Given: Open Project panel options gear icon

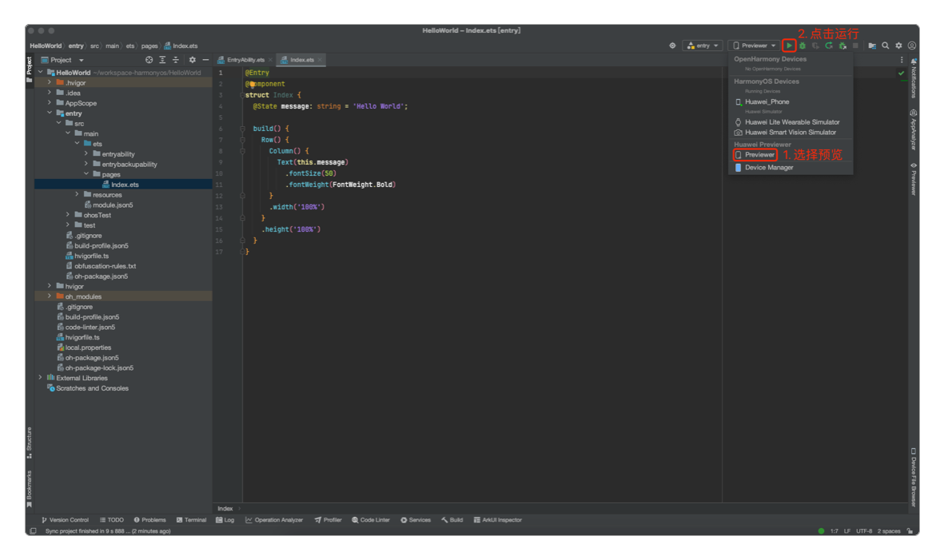Looking at the screenshot, I should (193, 60).
